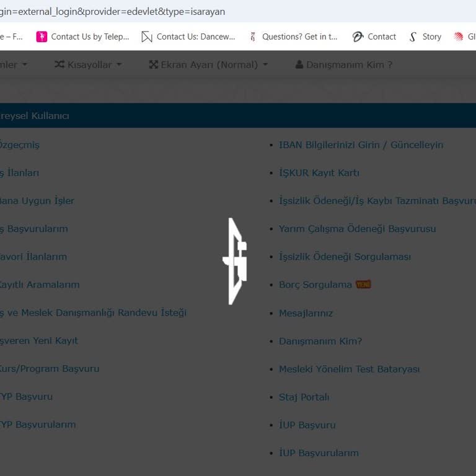Click the YENİ badge next to Borç Sorgulama
Viewport: 476px width, 476px height.
click(363, 284)
